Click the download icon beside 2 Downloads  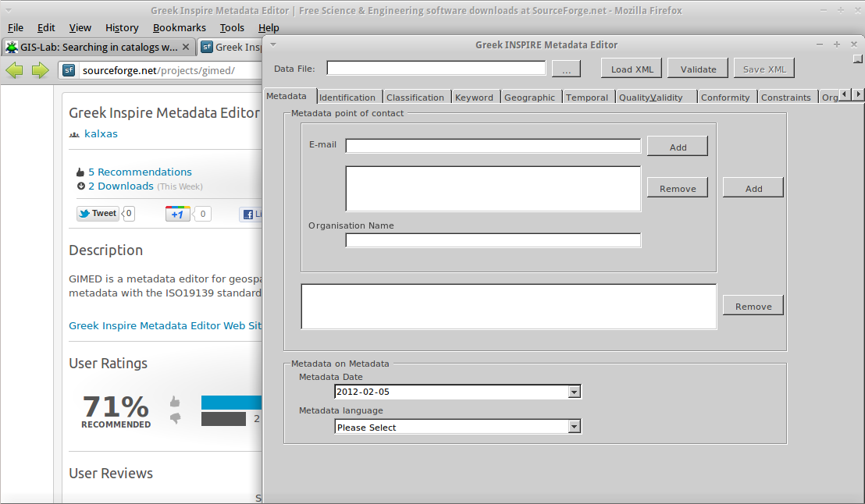(x=81, y=186)
